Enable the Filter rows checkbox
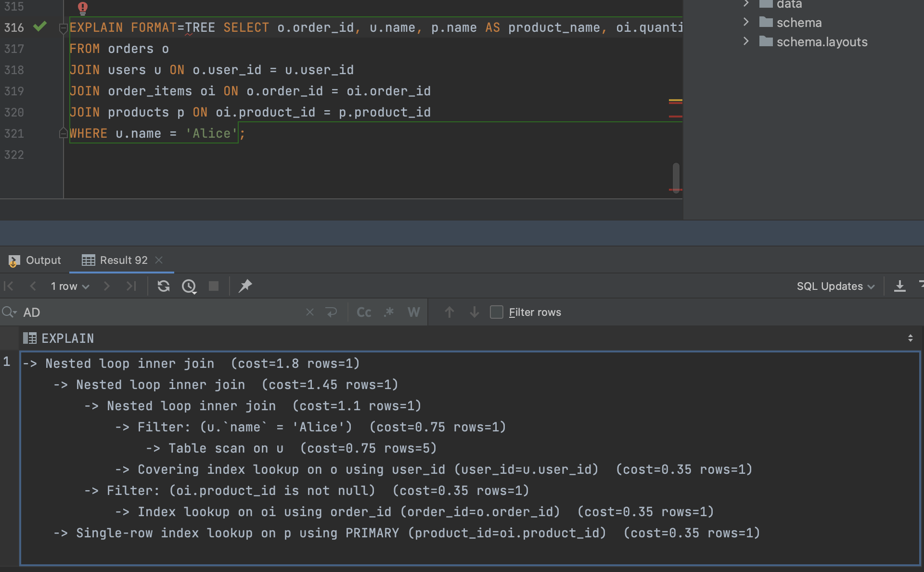 (x=497, y=312)
